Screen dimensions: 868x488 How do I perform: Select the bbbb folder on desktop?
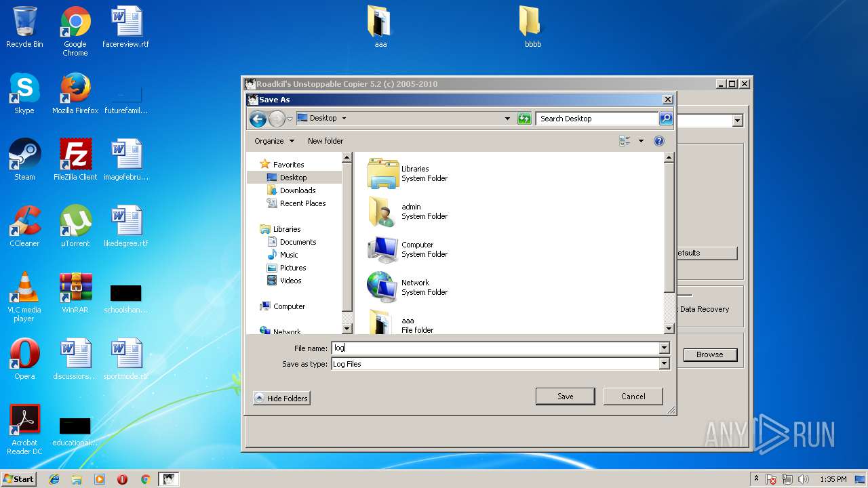click(x=533, y=27)
